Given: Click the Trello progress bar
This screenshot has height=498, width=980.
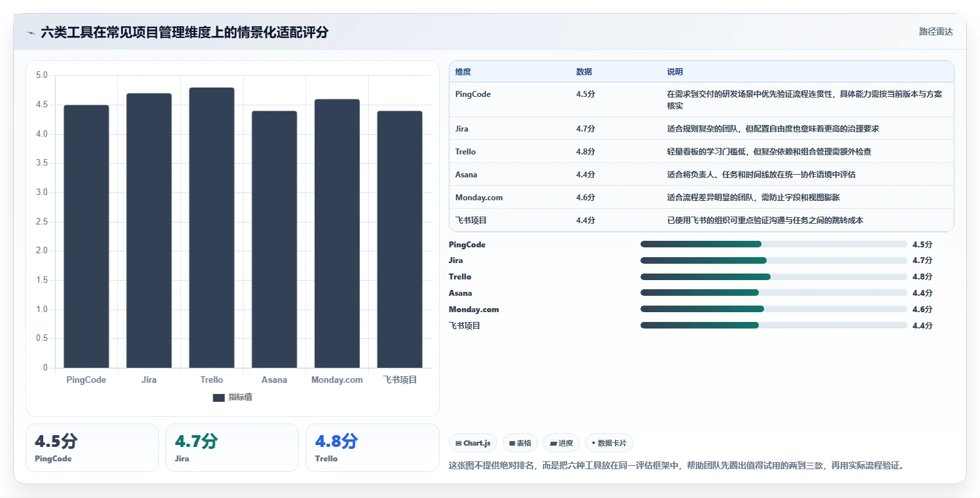Looking at the screenshot, I should [774, 277].
